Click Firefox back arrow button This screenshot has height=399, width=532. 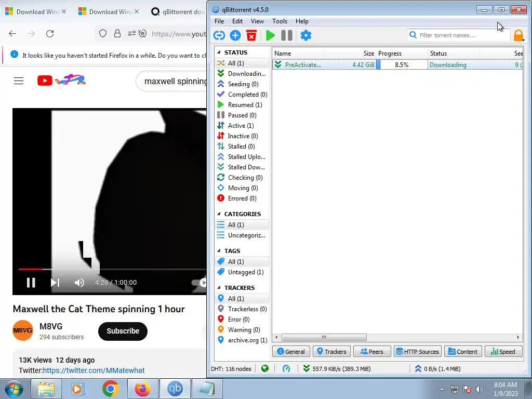point(12,34)
